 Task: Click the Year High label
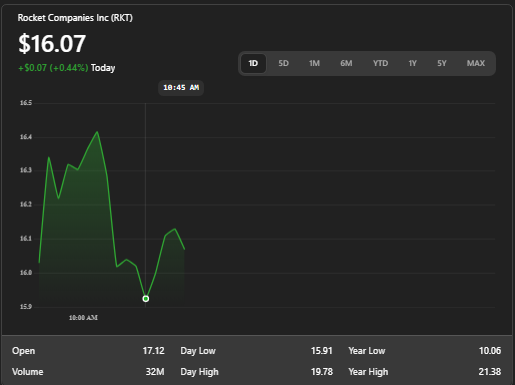pos(368,372)
